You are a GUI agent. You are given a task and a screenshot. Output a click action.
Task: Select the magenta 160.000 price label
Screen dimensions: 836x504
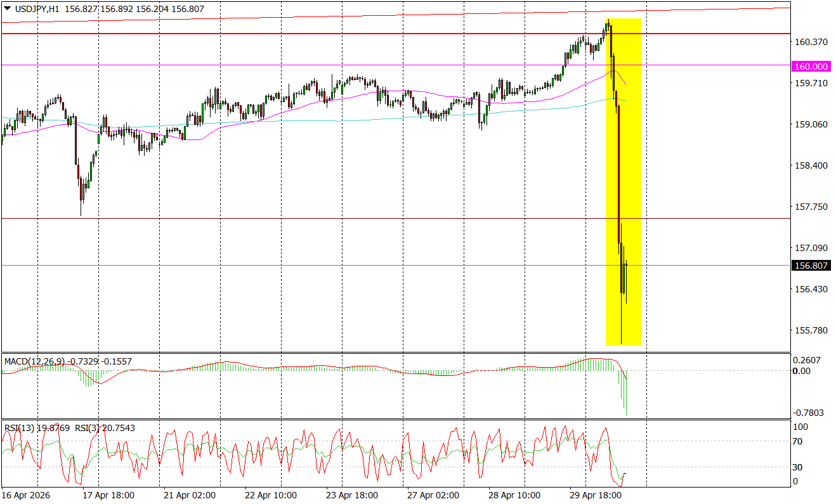pos(811,67)
